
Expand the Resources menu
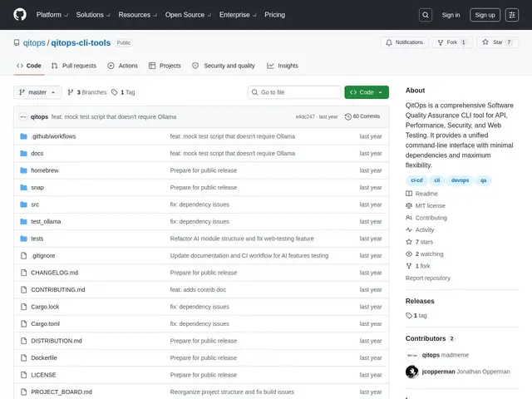click(x=137, y=15)
